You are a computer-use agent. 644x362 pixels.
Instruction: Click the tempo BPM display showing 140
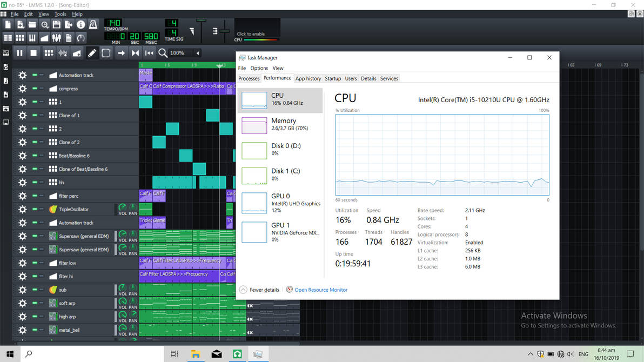pyautogui.click(x=113, y=23)
